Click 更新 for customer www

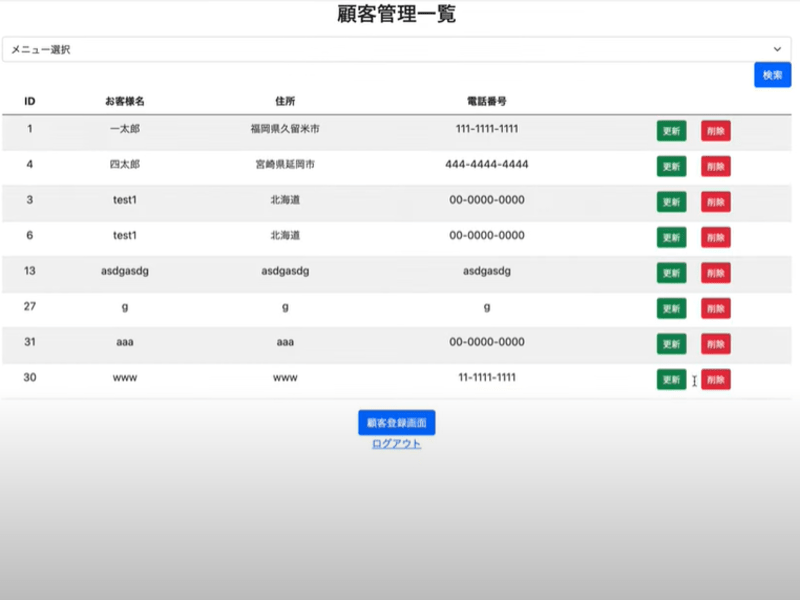(671, 379)
